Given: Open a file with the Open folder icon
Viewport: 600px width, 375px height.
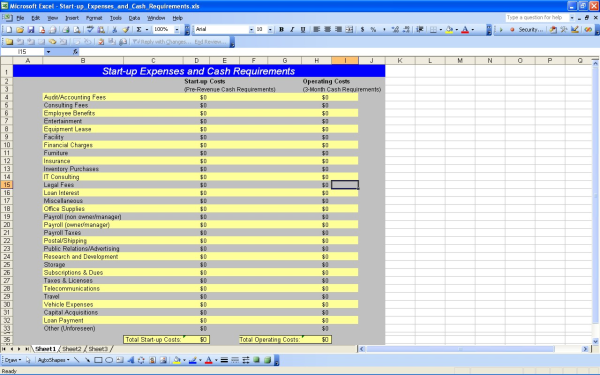Looking at the screenshot, I should (20, 29).
